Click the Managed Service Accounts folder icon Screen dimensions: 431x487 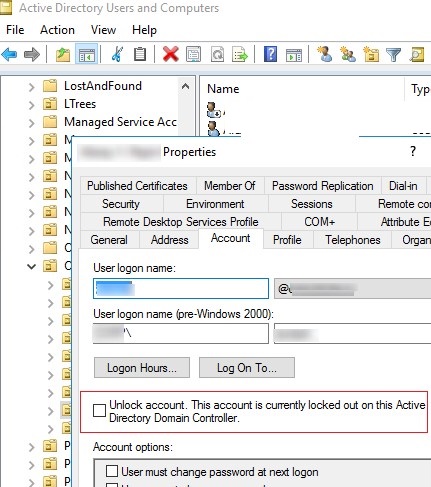coord(50,122)
